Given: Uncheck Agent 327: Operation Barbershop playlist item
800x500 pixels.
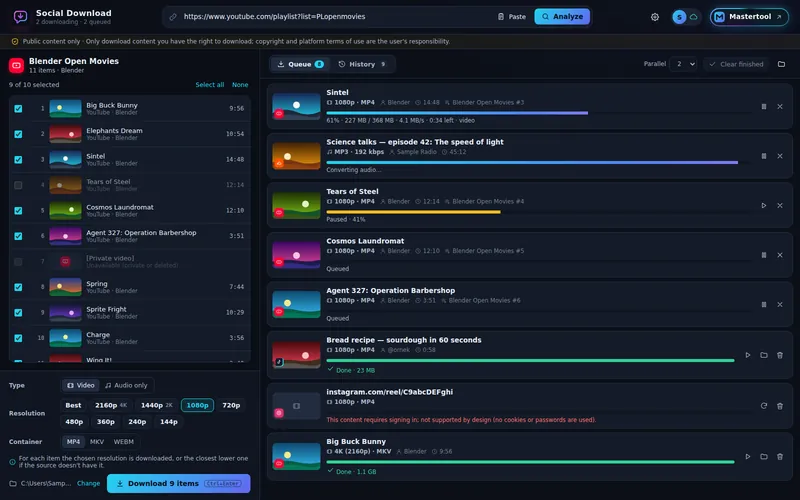Looking at the screenshot, I should pos(18,236).
